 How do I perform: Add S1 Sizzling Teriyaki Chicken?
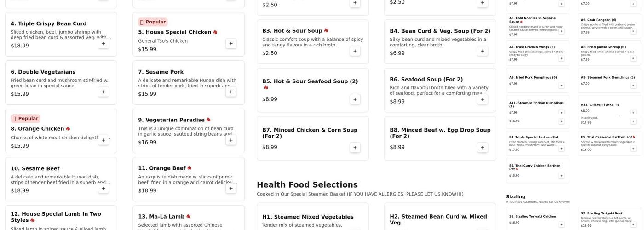tap(561, 224)
